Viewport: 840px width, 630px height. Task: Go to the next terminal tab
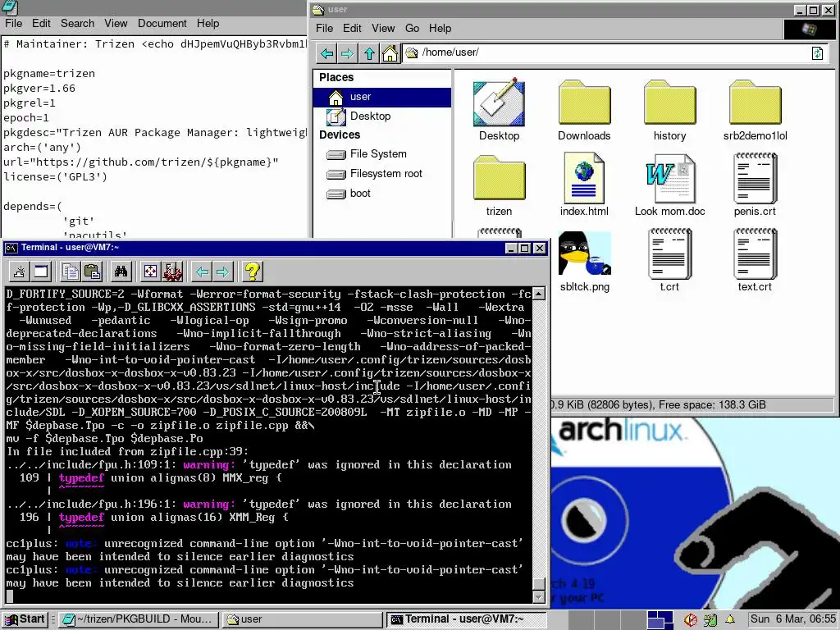pyautogui.click(x=223, y=272)
